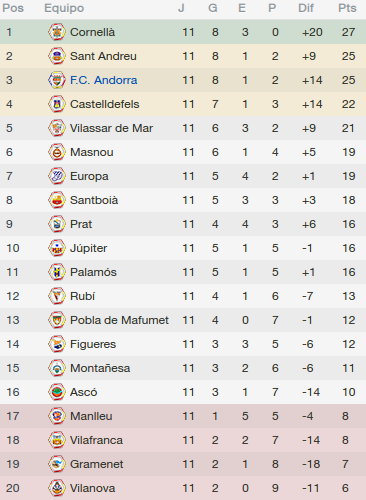The width and height of the screenshot is (366, 500).
Task: Click the Europa club crest
Action: pyautogui.click(x=57, y=176)
